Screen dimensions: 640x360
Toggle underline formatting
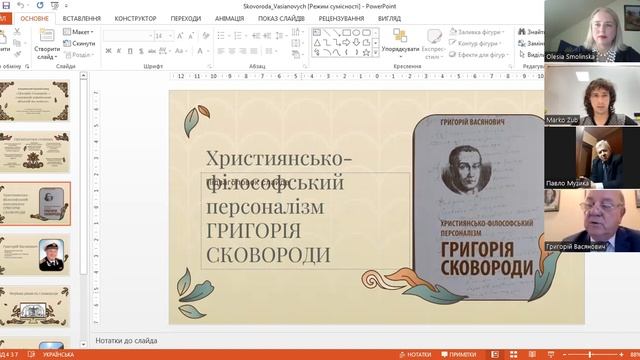pyautogui.click(x=130, y=51)
